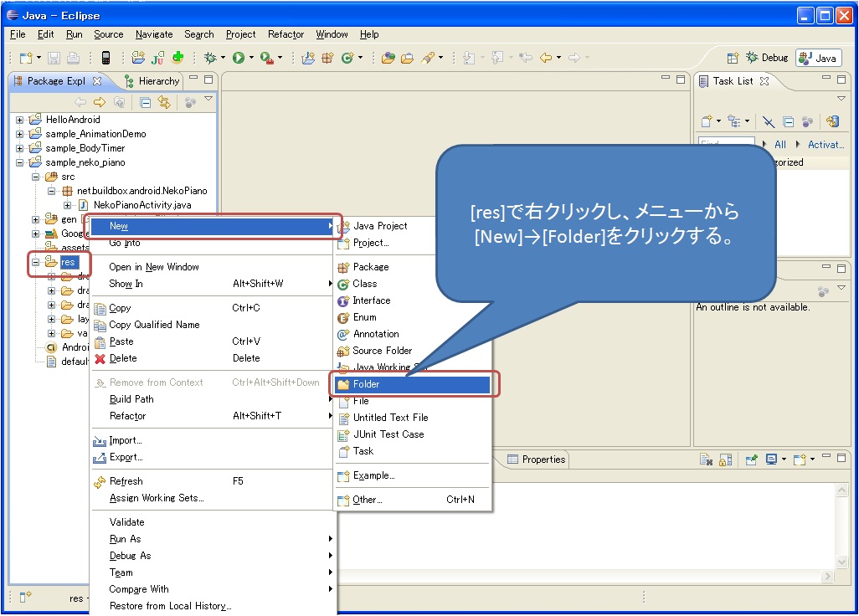Click the console vertical scrollbar down arrow
Screen dimensions: 859x616
(842, 562)
